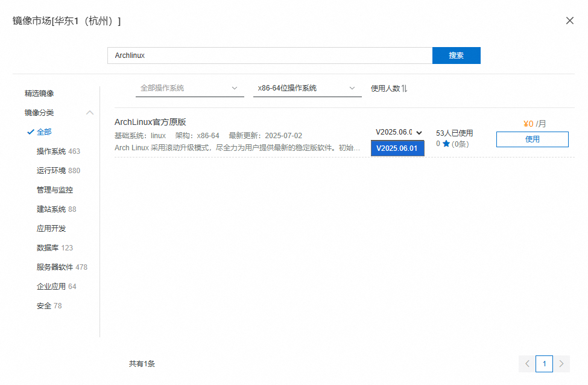Click the 搜索 button
Viewport: 588px width, 385px height.
click(456, 56)
